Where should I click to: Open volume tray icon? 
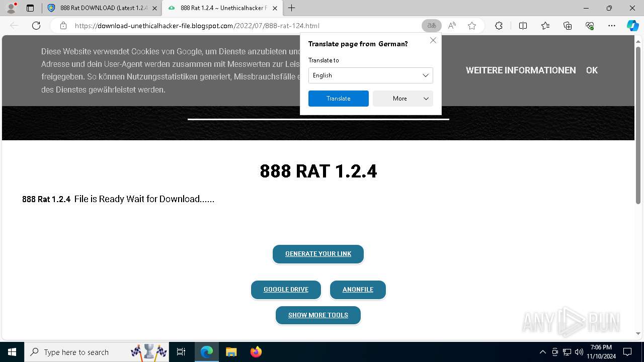[x=579, y=352]
